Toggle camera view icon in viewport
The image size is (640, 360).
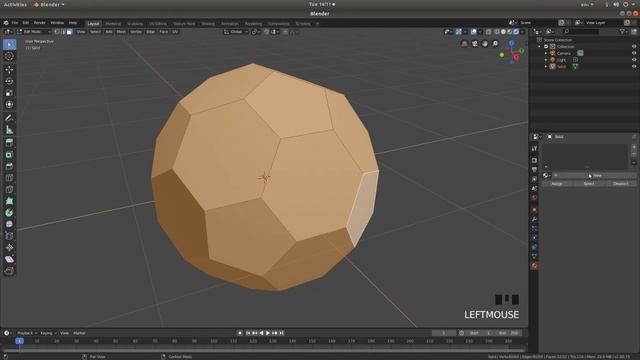click(x=475, y=44)
